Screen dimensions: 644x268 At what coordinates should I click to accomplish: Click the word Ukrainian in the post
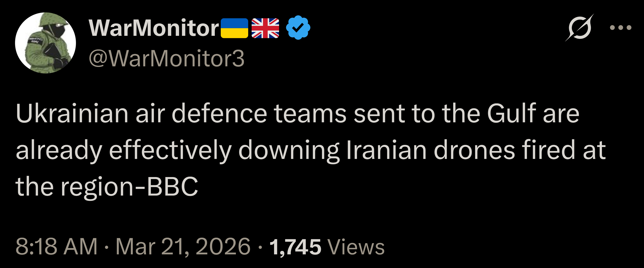(x=72, y=113)
